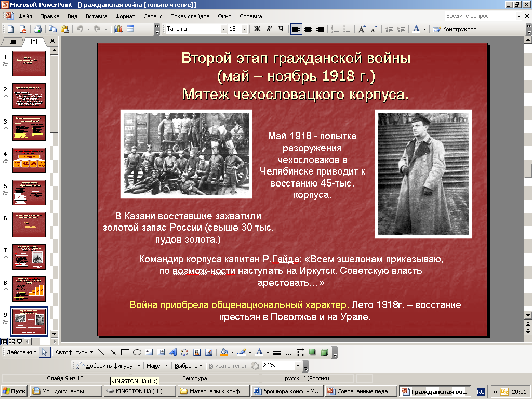Switch to Normal view button

(x=4, y=341)
